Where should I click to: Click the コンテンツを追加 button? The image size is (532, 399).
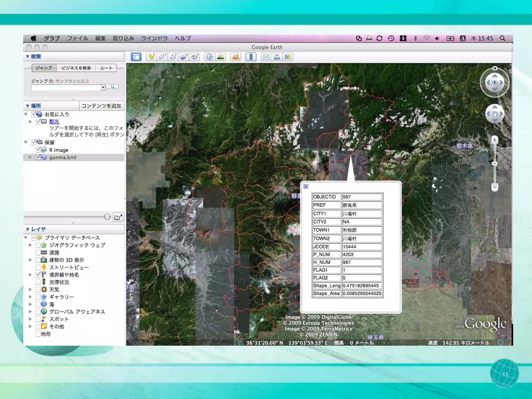click(x=101, y=106)
